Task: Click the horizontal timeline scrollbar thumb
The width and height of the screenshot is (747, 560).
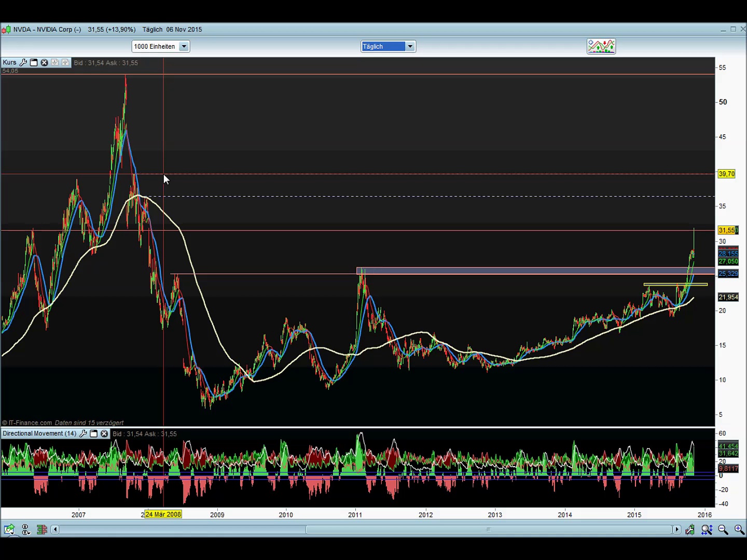Action: (x=488, y=529)
